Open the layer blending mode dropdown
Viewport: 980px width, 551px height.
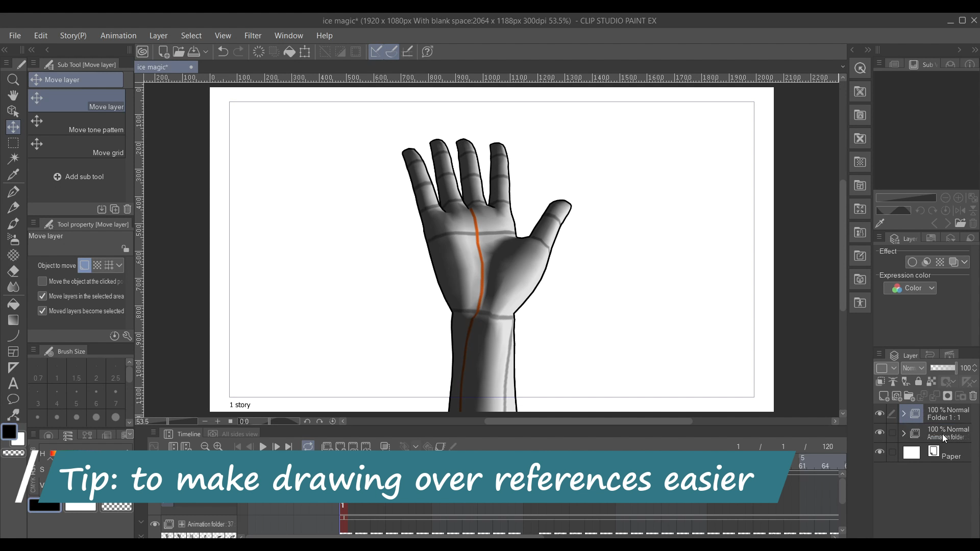pyautogui.click(x=913, y=368)
